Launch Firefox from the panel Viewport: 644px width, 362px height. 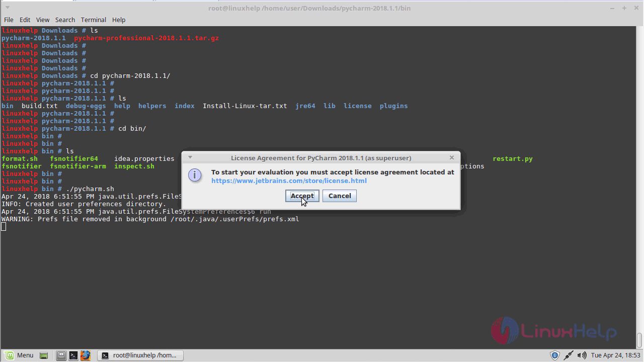86,355
